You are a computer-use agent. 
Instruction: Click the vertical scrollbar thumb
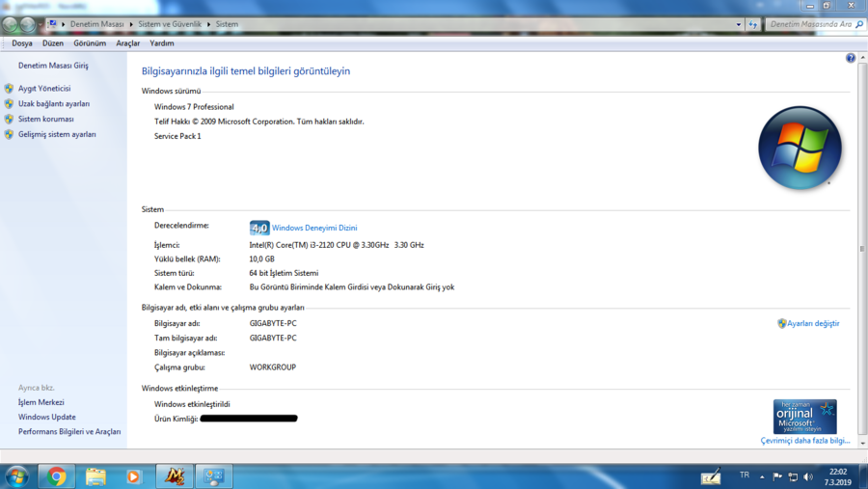pyautogui.click(x=862, y=249)
